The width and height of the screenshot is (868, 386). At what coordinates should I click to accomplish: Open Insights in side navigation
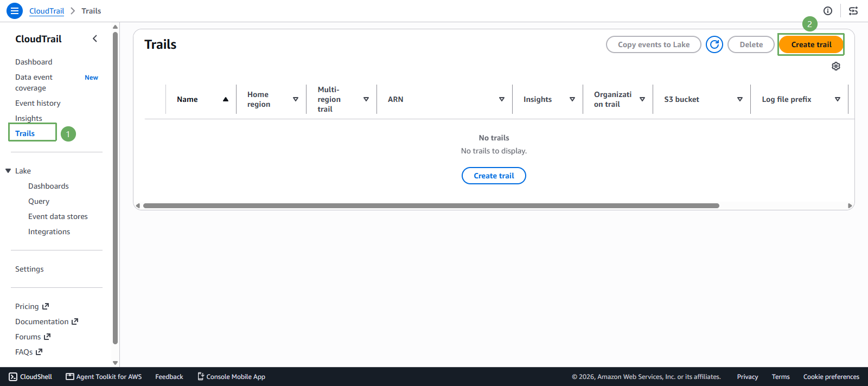click(x=29, y=118)
